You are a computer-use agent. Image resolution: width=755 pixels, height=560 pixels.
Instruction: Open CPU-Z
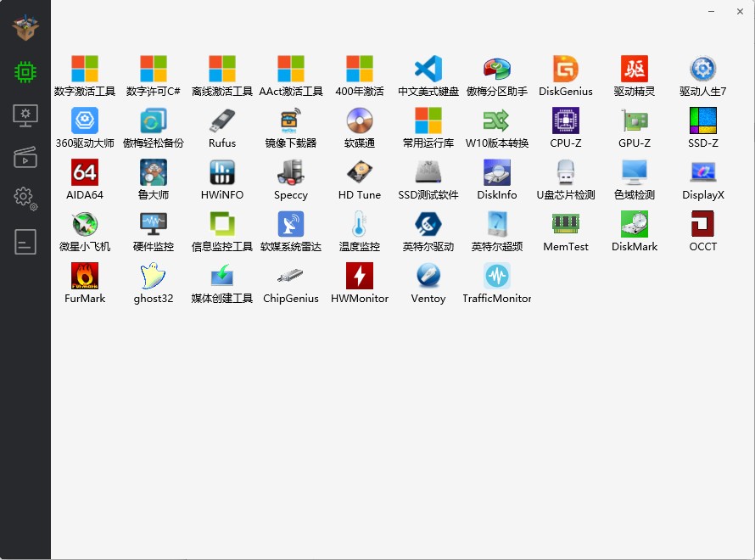566,128
